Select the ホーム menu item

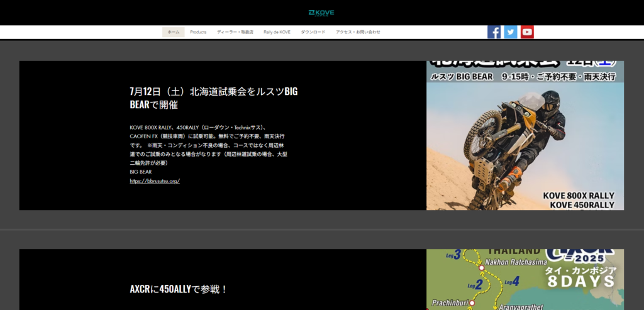click(174, 32)
